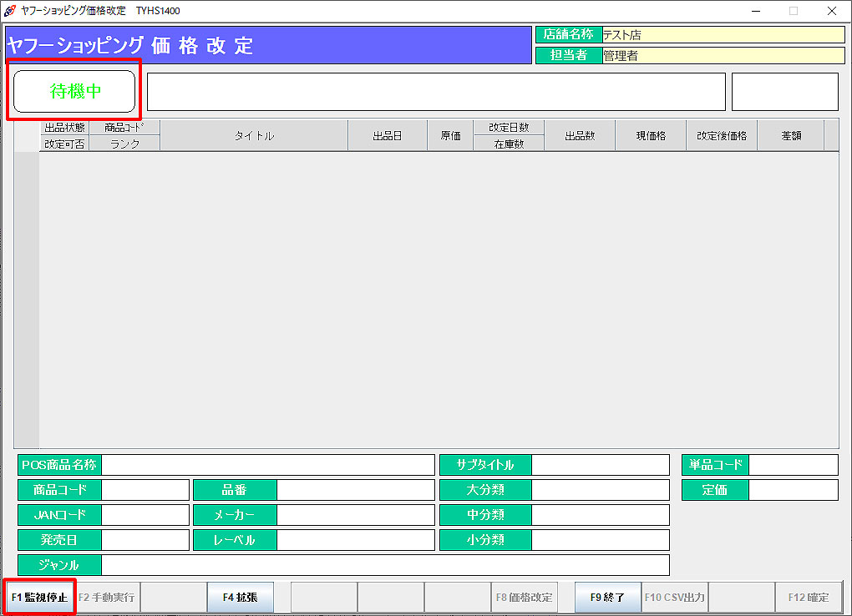852x616 pixels.
Task: Click the 改定後価格 column header
Action: point(722,136)
